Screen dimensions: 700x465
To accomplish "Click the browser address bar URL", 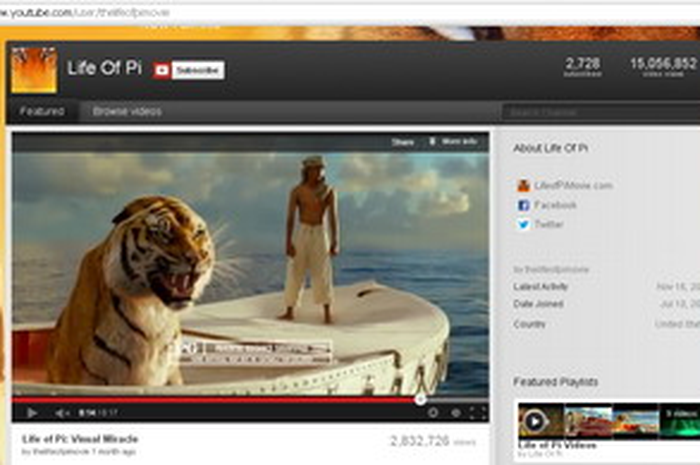I will (85, 12).
